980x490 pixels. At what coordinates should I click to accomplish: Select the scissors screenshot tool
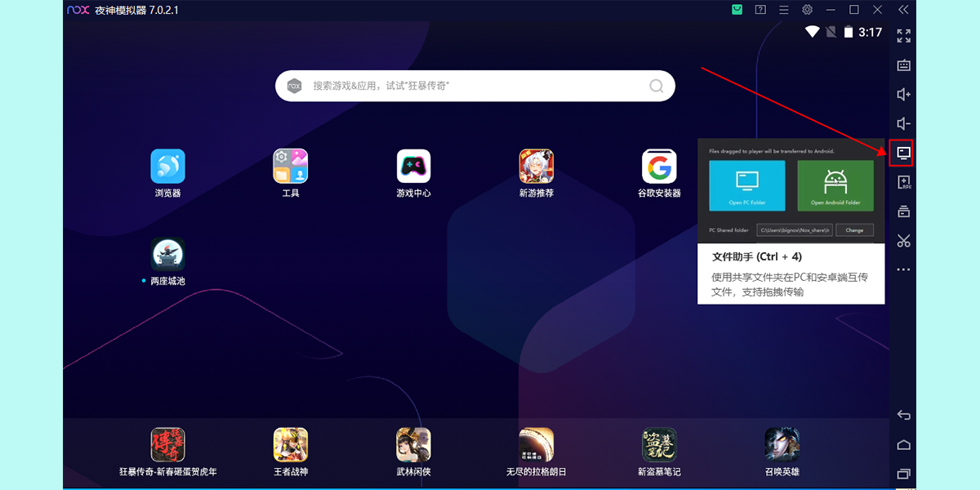(903, 240)
